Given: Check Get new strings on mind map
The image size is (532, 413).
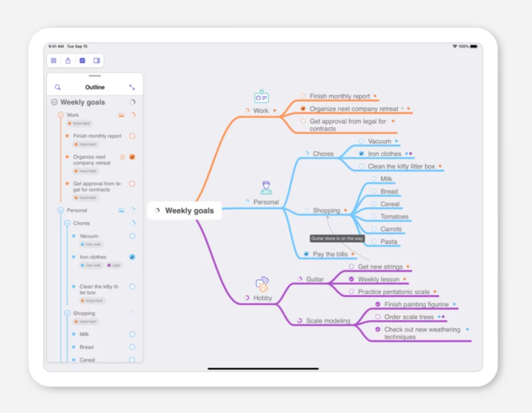Looking at the screenshot, I should (x=351, y=266).
